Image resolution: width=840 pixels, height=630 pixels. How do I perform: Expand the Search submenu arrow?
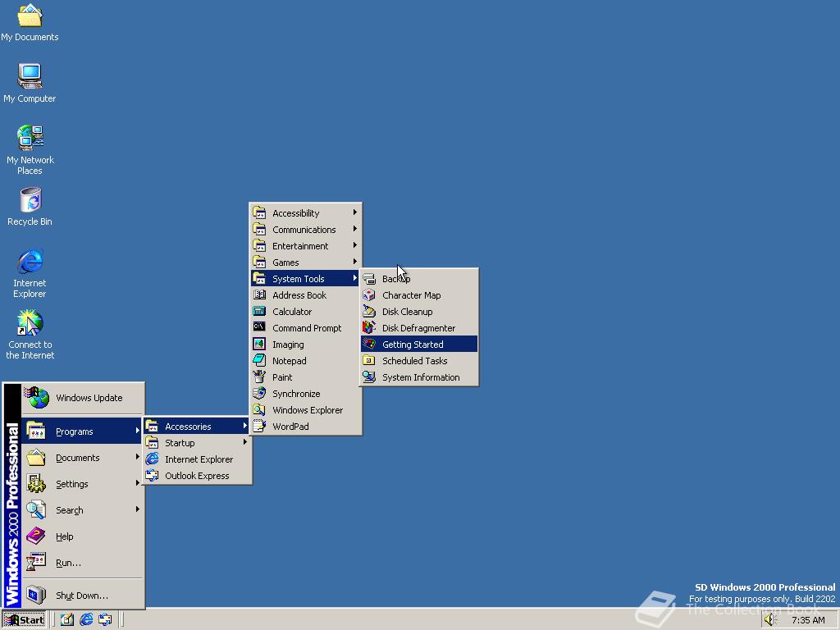138,509
